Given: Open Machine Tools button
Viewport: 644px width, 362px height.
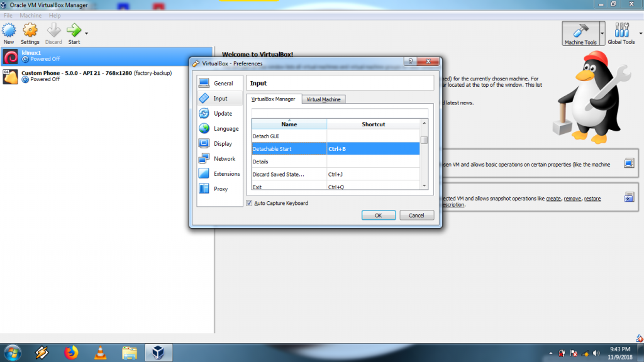Looking at the screenshot, I should click(x=580, y=34).
